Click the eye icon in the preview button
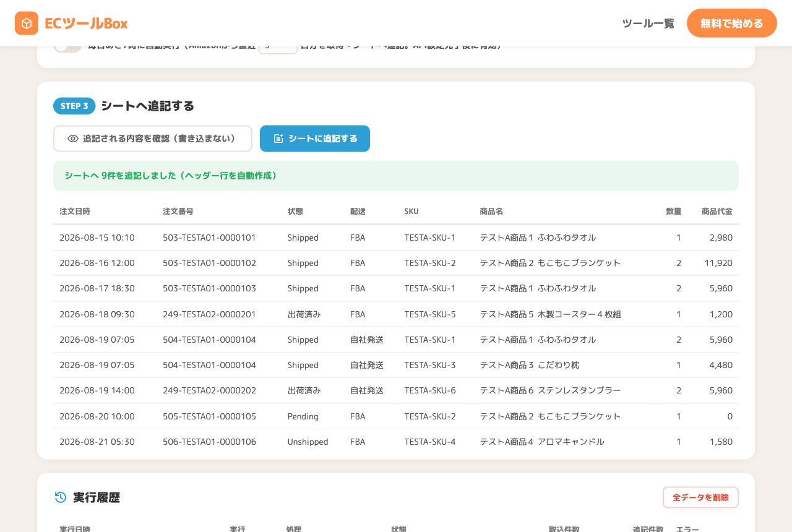792x532 pixels. click(73, 139)
